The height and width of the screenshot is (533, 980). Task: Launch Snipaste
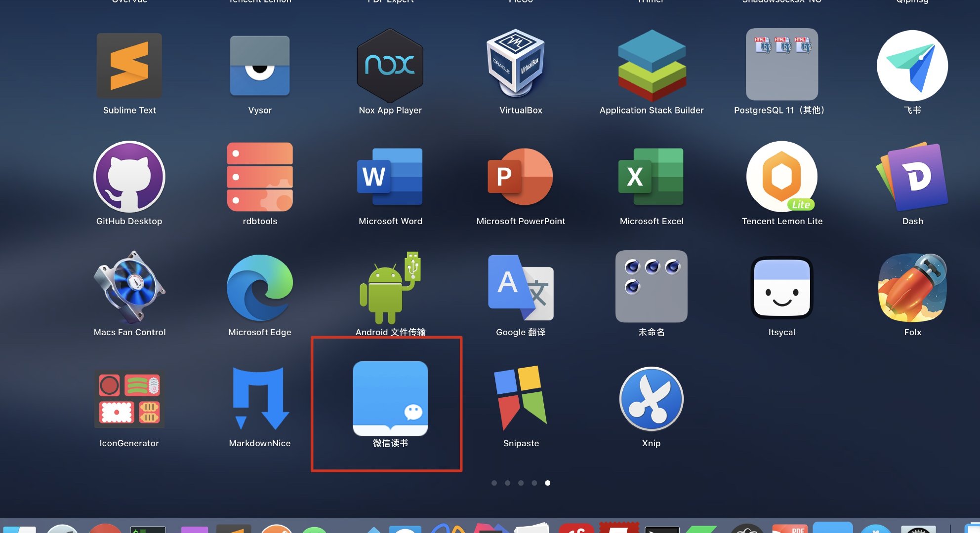[521, 399]
